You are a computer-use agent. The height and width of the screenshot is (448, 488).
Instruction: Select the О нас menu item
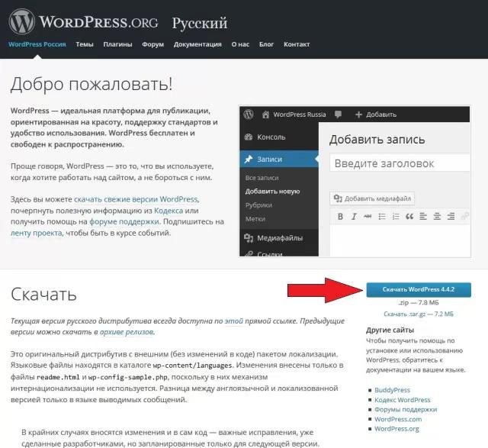point(240,44)
